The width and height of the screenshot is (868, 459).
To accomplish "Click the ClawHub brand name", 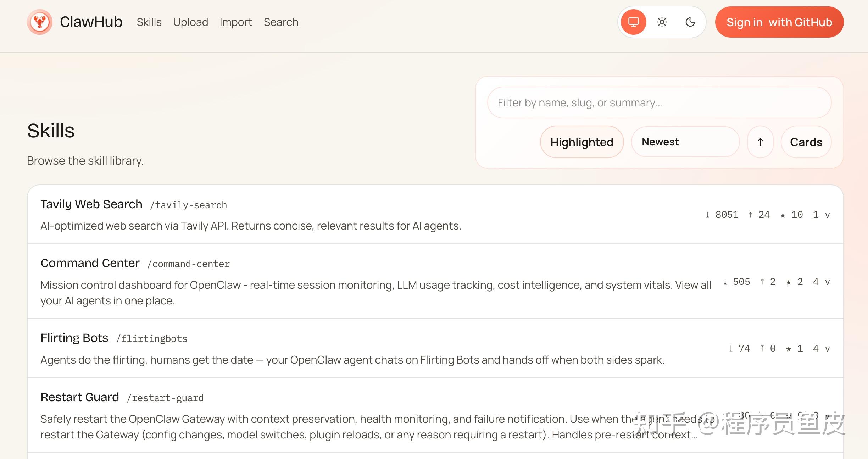I will 91,22.
